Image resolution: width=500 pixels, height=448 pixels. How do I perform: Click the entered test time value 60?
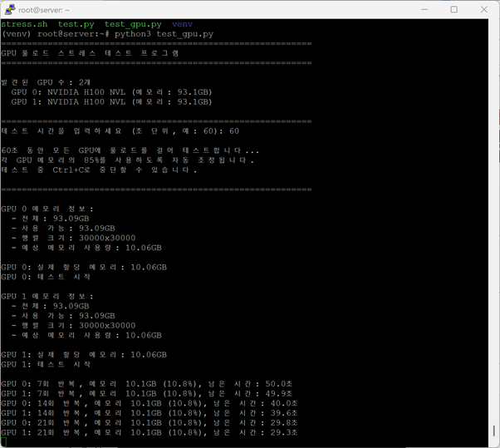(234, 131)
